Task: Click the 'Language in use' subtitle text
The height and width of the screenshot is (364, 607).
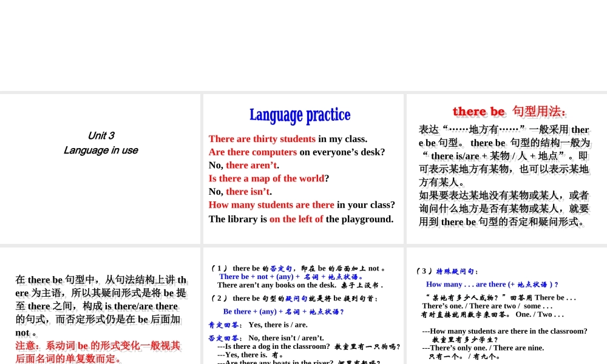Action: [x=101, y=150]
